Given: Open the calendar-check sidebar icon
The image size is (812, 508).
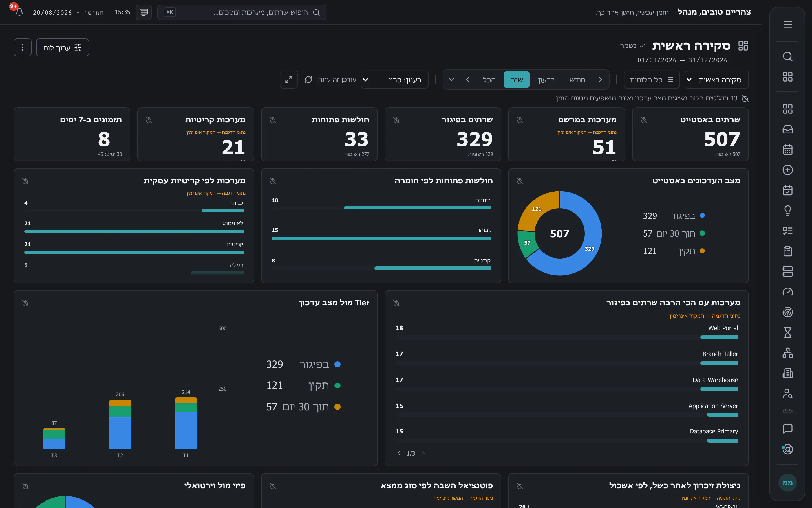Looking at the screenshot, I should click(787, 190).
